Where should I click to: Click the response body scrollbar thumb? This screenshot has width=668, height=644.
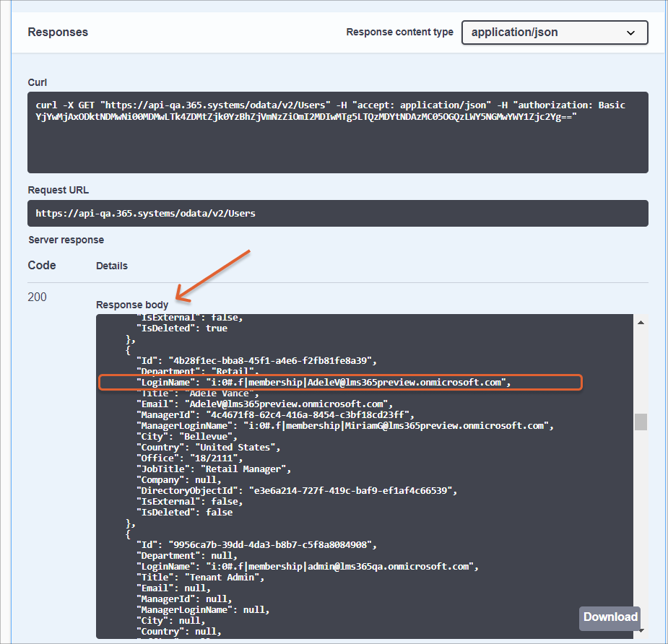pos(641,422)
